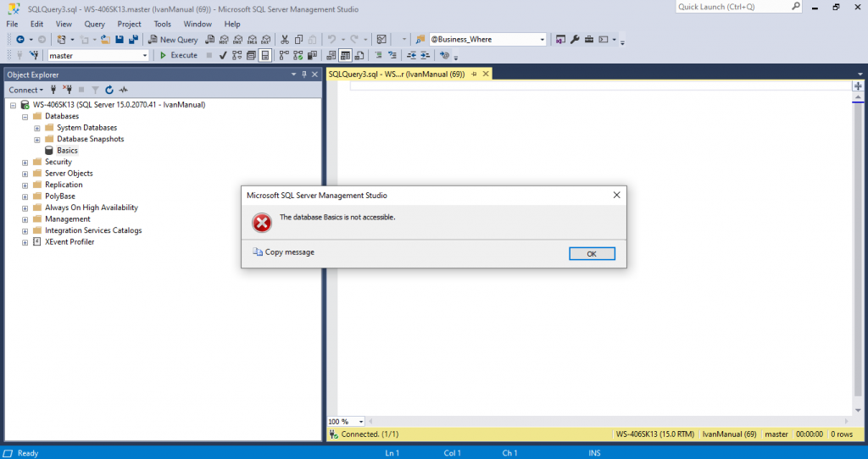Close the Object Explorer panel
Image resolution: width=868 pixels, height=459 pixels.
(x=315, y=75)
